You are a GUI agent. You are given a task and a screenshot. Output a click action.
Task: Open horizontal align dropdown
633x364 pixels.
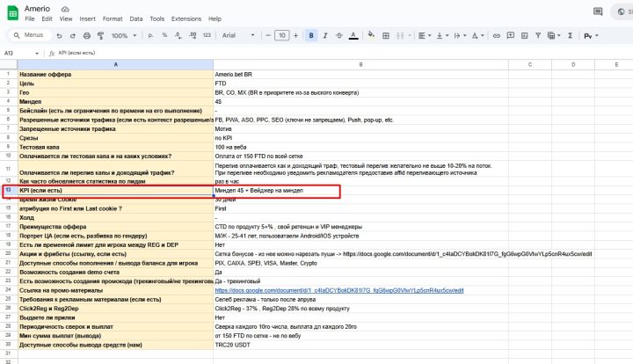click(425, 35)
